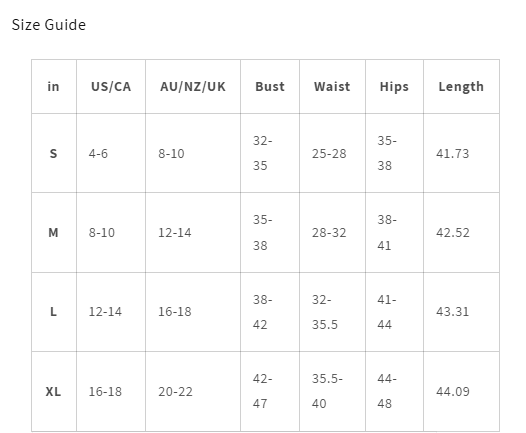Click the Hips column header
526x433 pixels.
(394, 87)
